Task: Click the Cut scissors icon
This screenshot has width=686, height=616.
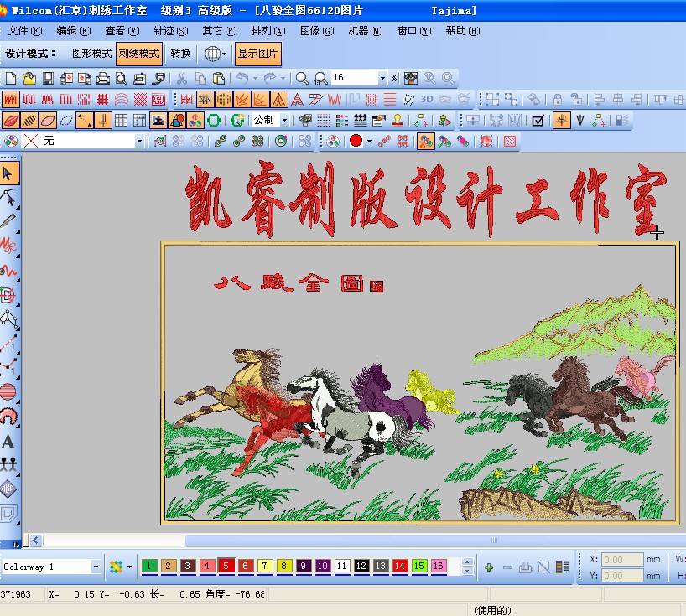Action: click(x=182, y=78)
